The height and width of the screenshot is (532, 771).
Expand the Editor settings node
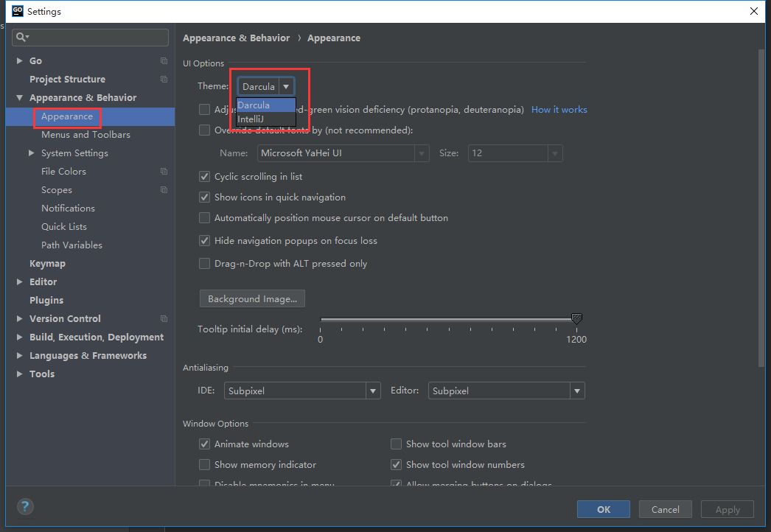[20, 281]
